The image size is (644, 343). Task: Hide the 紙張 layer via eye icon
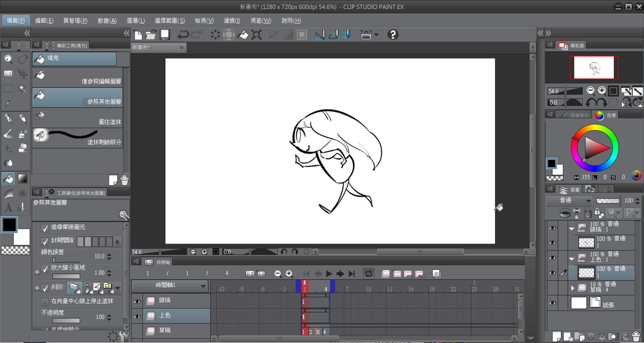(x=552, y=303)
